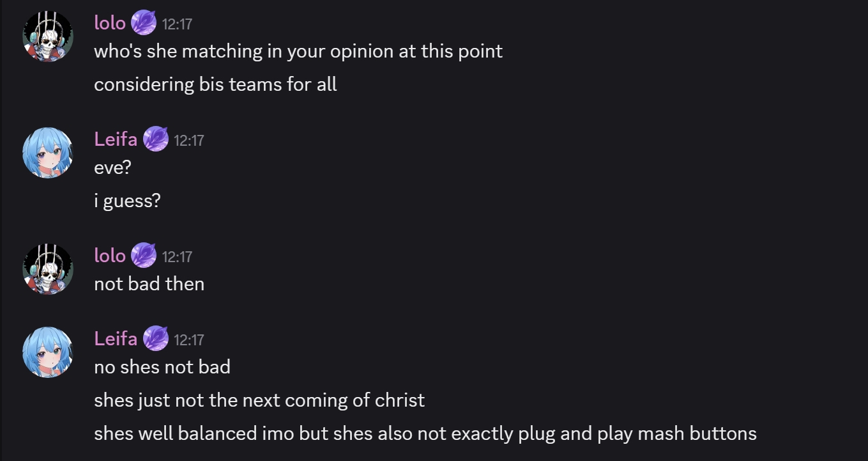Click the 12:17 timestamp above 'who's she matching' message
868x461 pixels.
[x=177, y=24]
